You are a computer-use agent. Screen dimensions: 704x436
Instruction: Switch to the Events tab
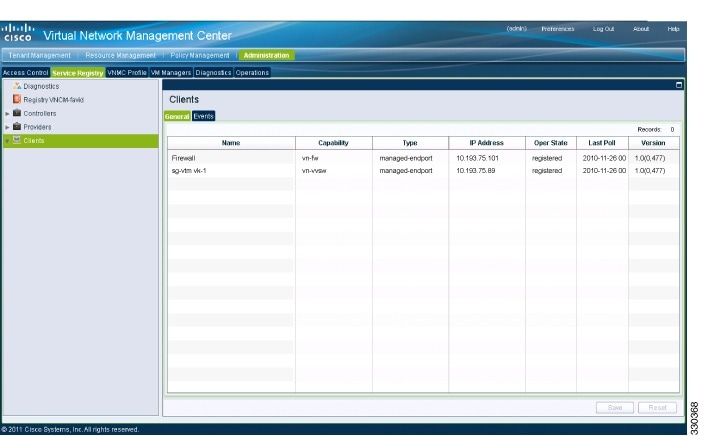point(203,116)
